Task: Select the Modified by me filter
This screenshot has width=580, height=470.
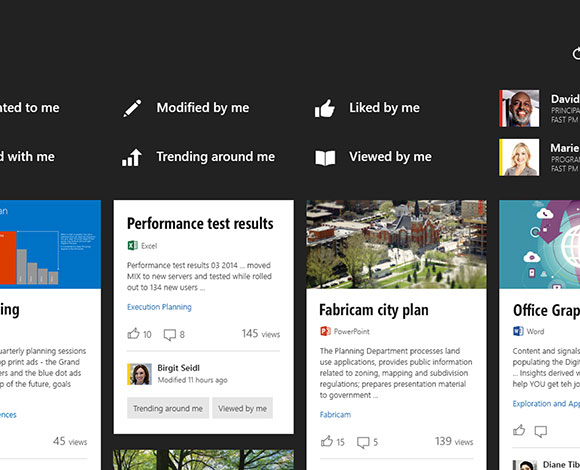Action: tap(203, 108)
